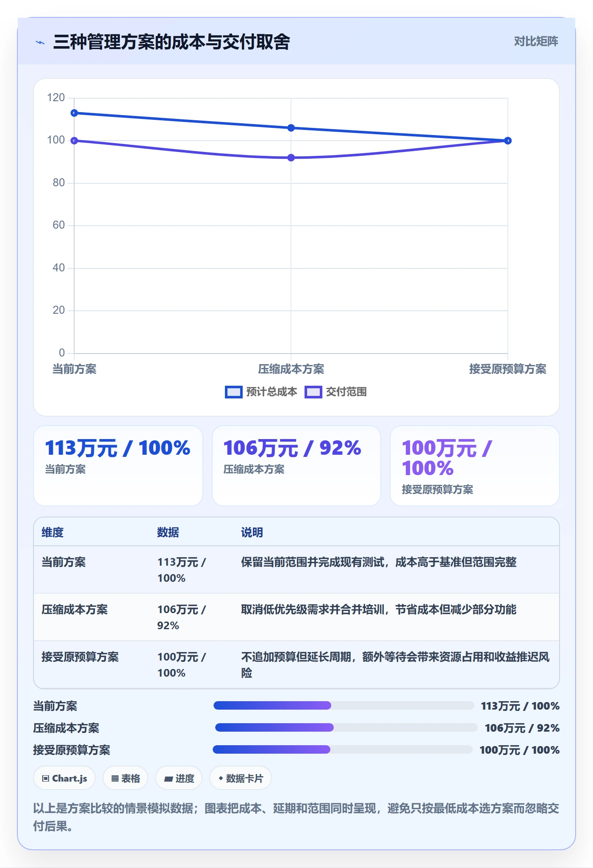The width and height of the screenshot is (593, 868).
Task: Click the lightning icon beside the title
Action: tap(40, 42)
